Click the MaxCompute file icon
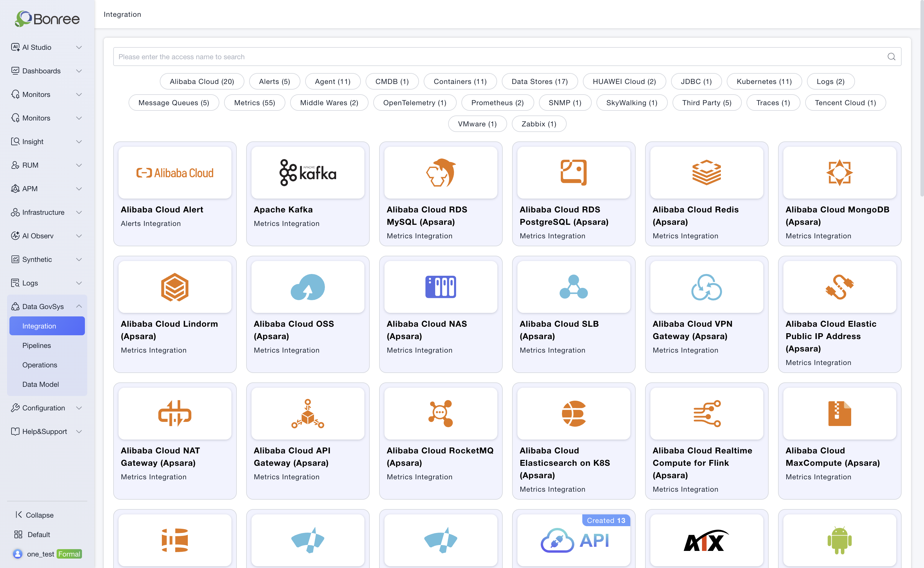Image resolution: width=924 pixels, height=568 pixels. tap(839, 414)
